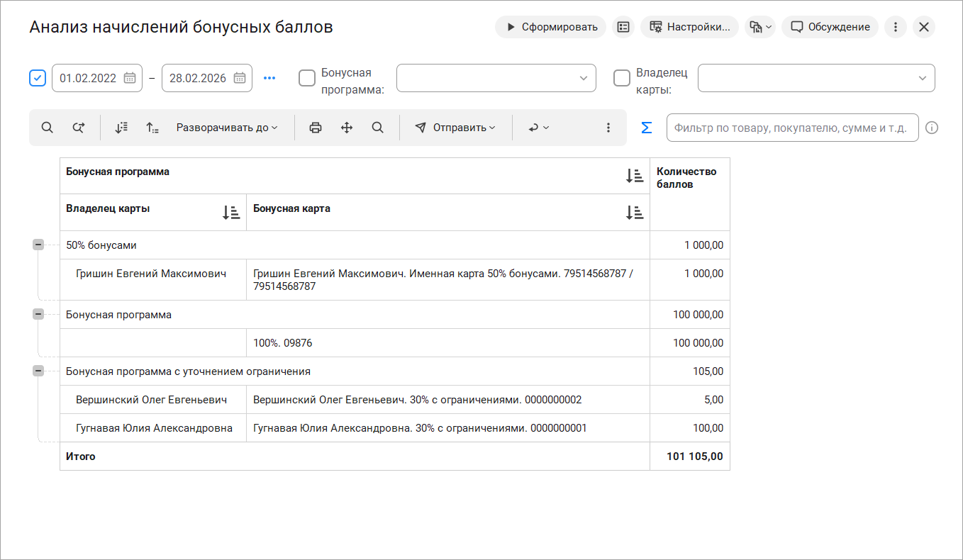
Task: Open the Владелец карты dropdown list
Action: pos(922,78)
